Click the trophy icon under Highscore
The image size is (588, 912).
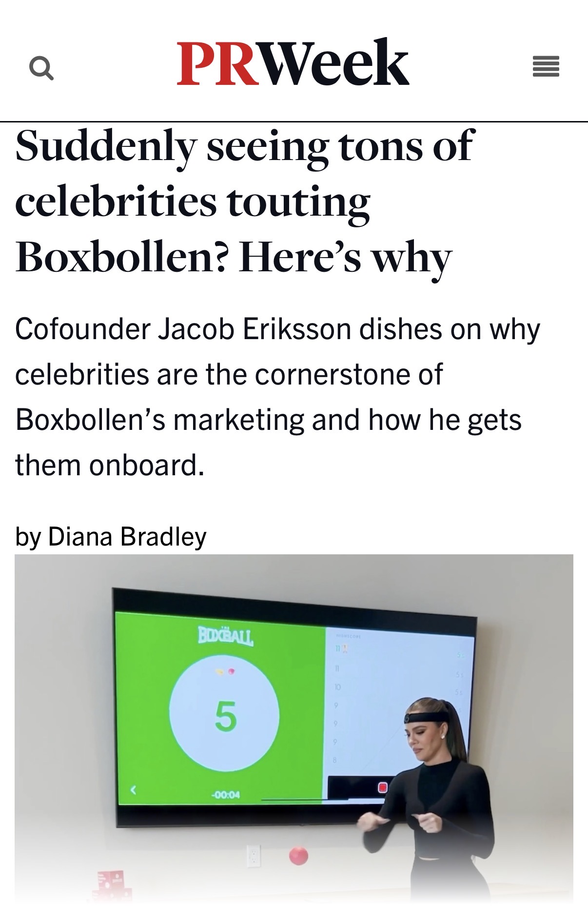coord(345,649)
